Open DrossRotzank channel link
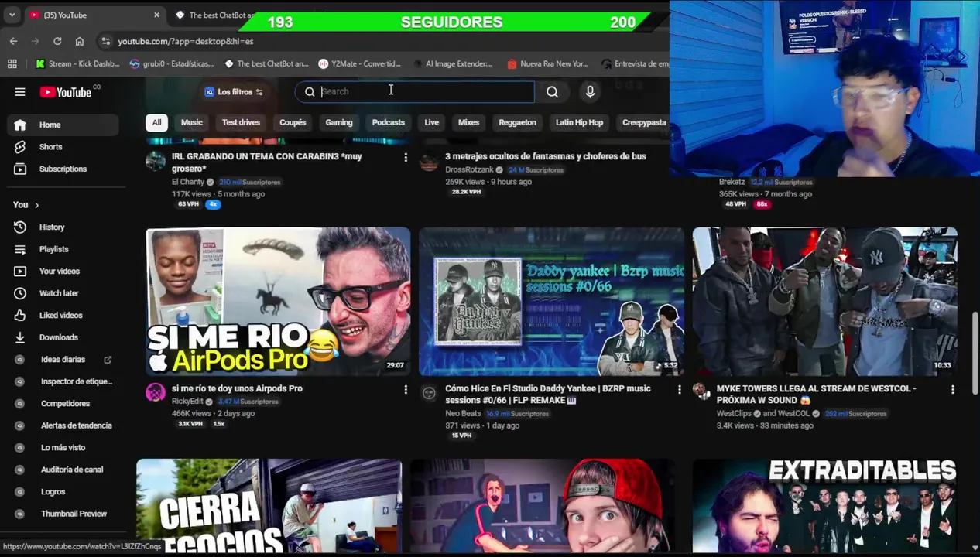The width and height of the screenshot is (980, 557). click(x=469, y=169)
